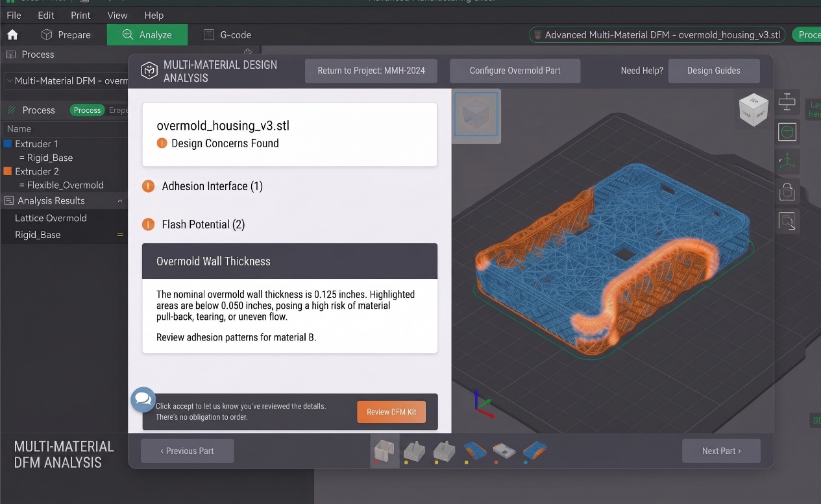Image resolution: width=821 pixels, height=504 pixels.
Task: Select the second gray connector thumbnail
Action: [x=444, y=451]
